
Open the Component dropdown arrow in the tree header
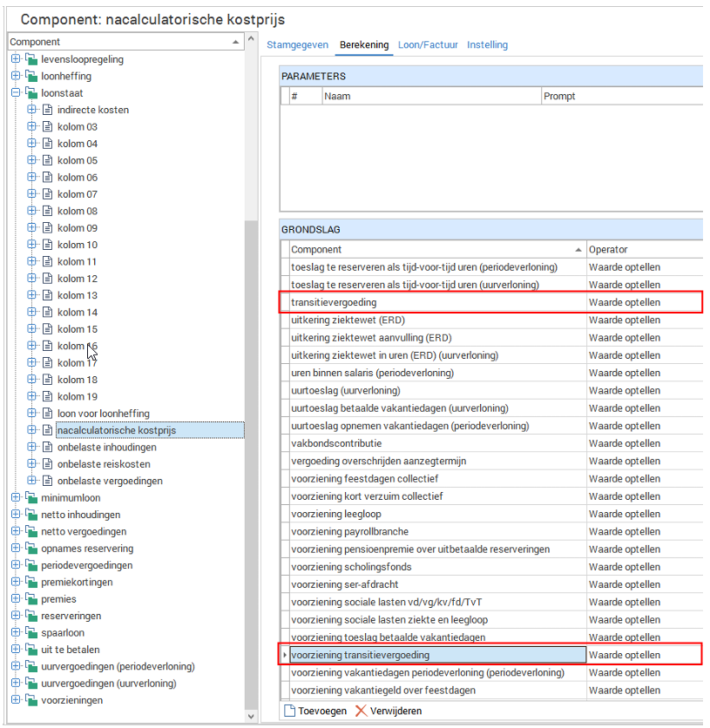237,42
